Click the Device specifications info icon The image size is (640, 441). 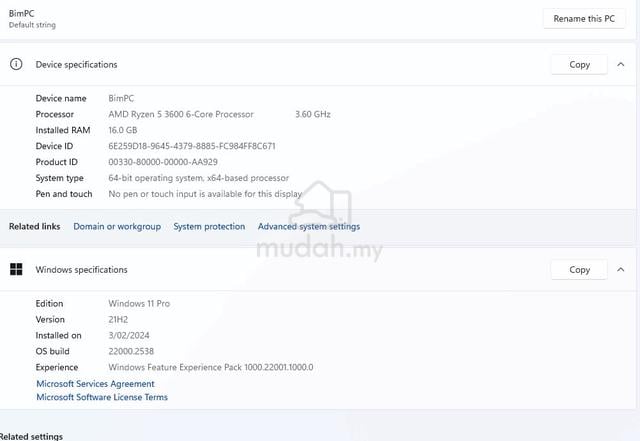tap(16, 64)
